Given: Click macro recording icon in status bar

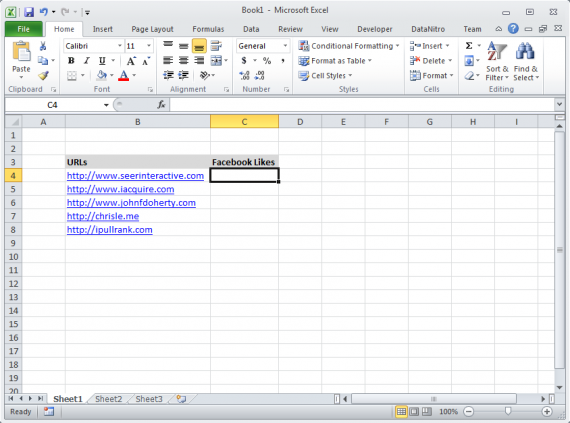Looking at the screenshot, I should (48, 411).
